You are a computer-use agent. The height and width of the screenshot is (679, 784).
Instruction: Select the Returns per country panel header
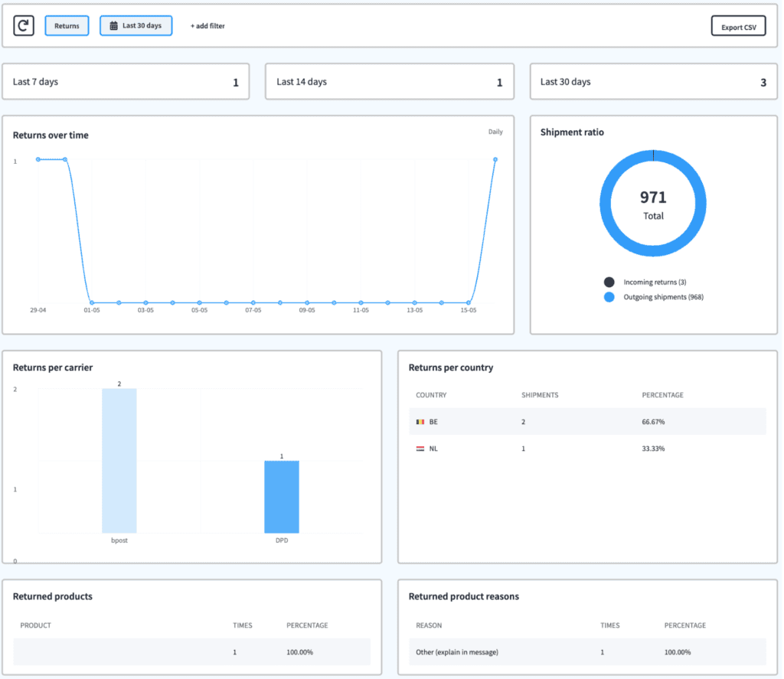click(x=450, y=367)
